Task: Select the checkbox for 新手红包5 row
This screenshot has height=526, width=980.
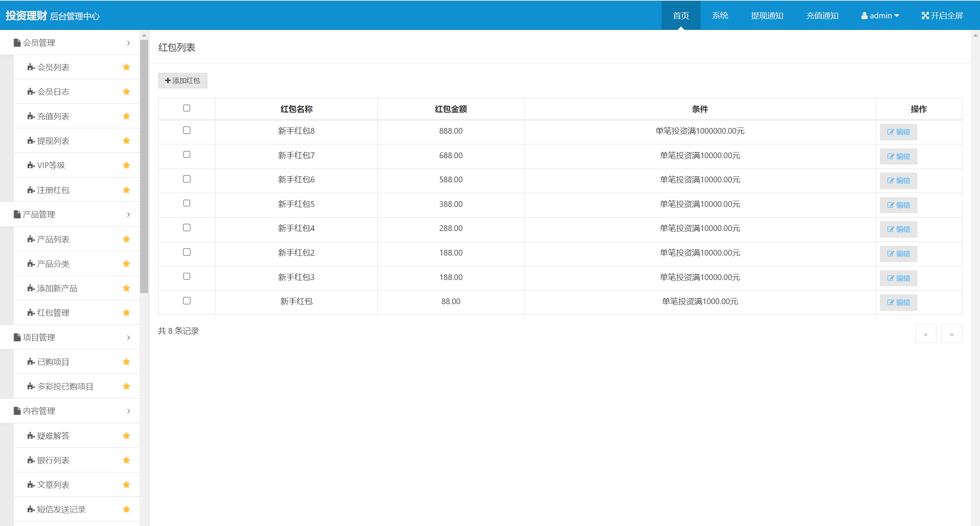Action: [x=186, y=203]
